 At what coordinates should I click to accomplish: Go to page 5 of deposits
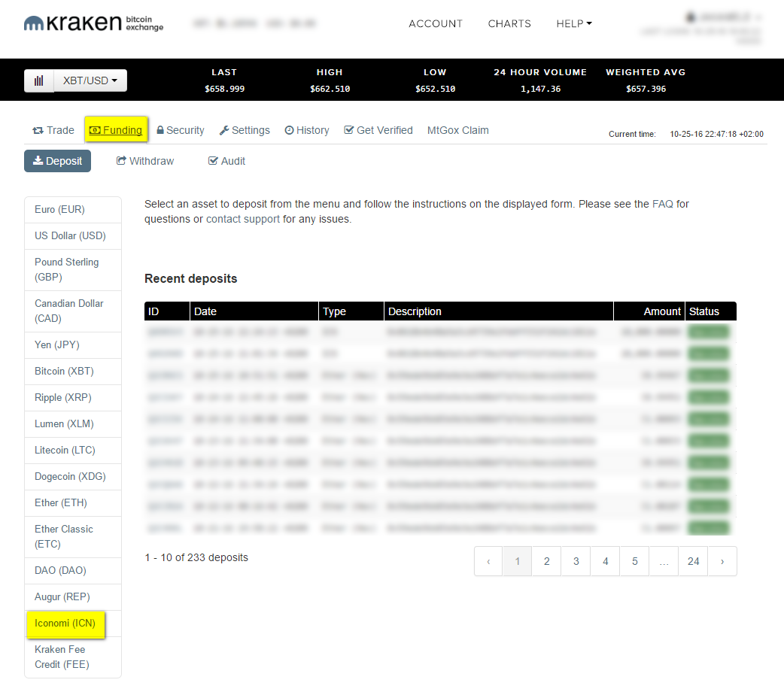point(634,562)
